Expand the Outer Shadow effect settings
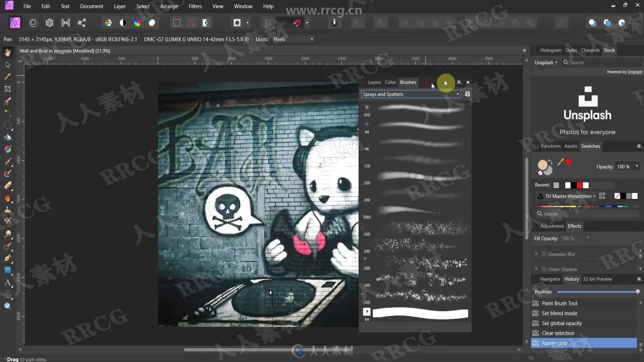This screenshot has height=362, width=644. (x=536, y=269)
